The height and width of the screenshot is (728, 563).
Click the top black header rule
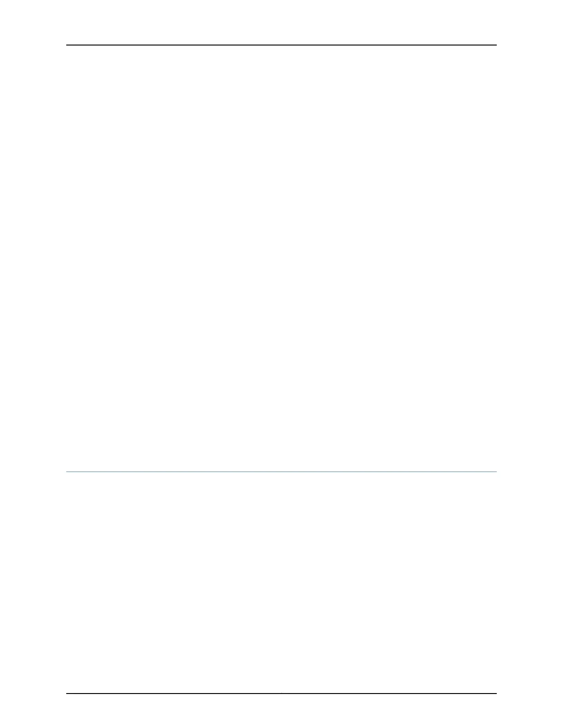pyautogui.click(x=281, y=45)
